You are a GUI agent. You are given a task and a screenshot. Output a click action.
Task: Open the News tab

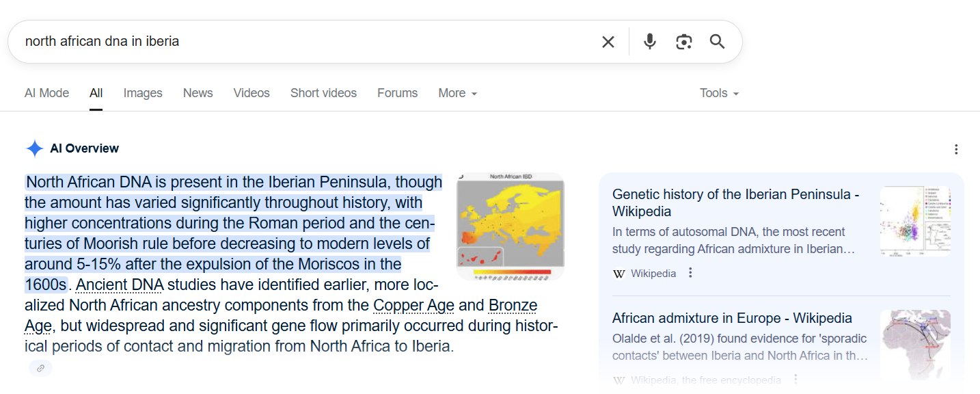point(198,93)
